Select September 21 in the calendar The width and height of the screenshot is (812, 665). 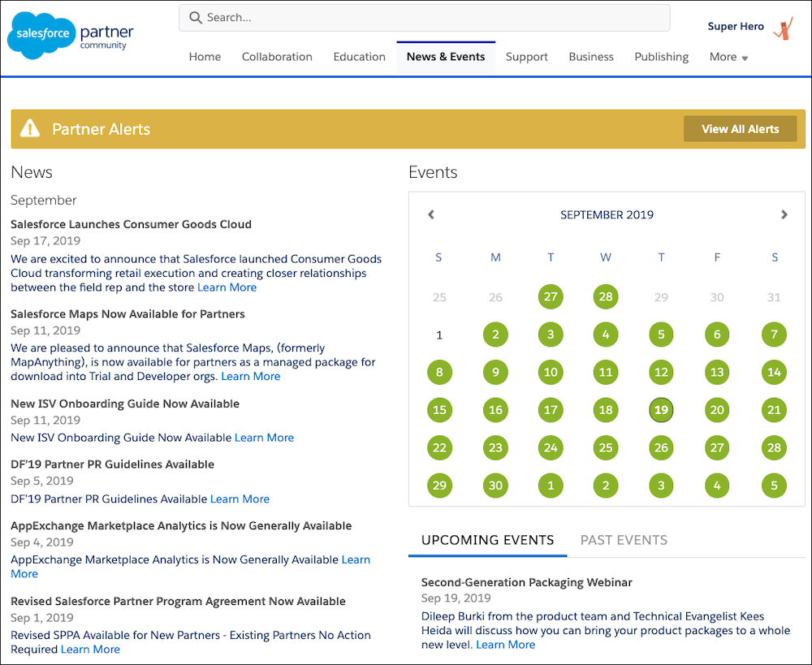click(774, 410)
